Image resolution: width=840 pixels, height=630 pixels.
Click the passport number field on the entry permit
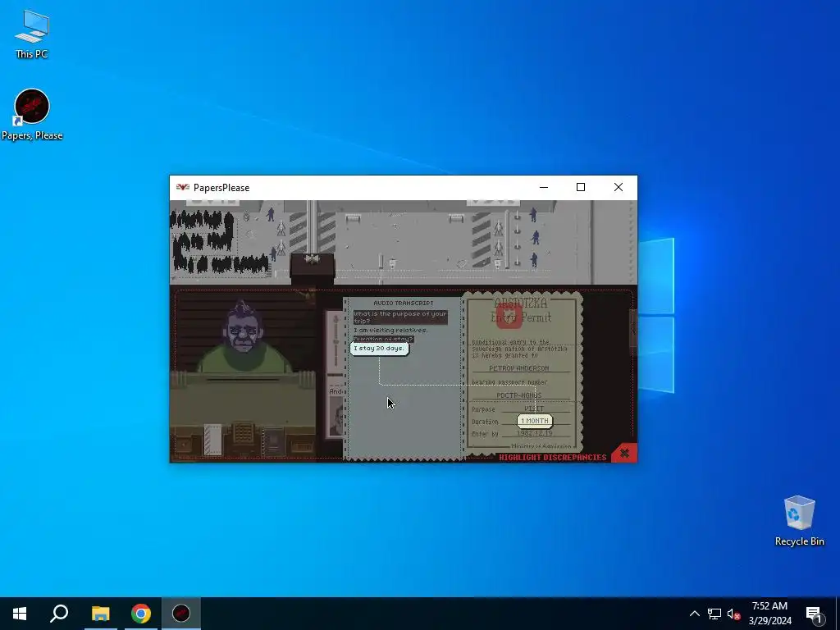click(519, 395)
